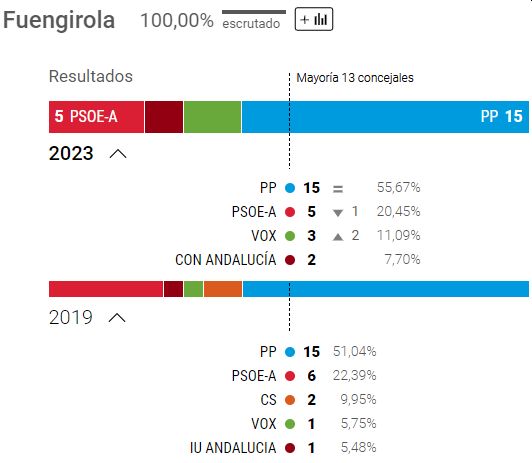The width and height of the screenshot is (532, 463).
Task: Select the orange CS segment in 2019 bar
Action: (x=223, y=289)
